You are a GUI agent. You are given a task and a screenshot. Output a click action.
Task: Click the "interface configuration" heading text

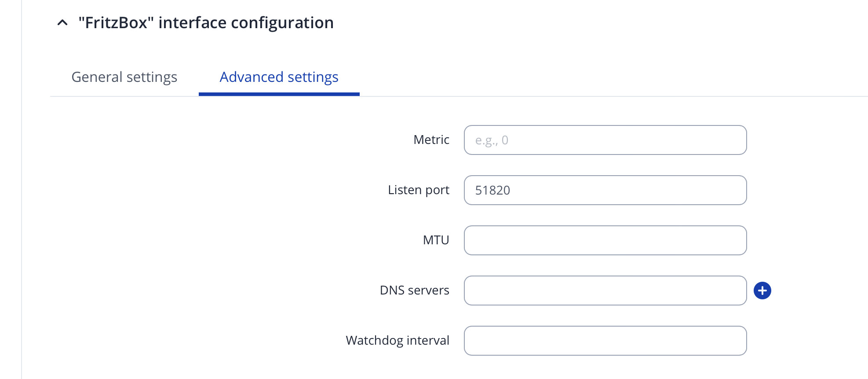pyautogui.click(x=246, y=22)
